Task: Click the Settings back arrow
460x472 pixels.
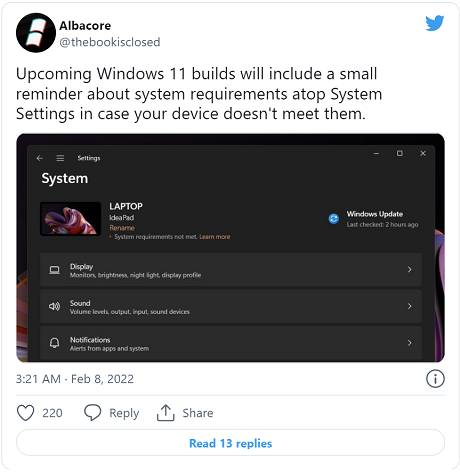Action: (x=40, y=158)
